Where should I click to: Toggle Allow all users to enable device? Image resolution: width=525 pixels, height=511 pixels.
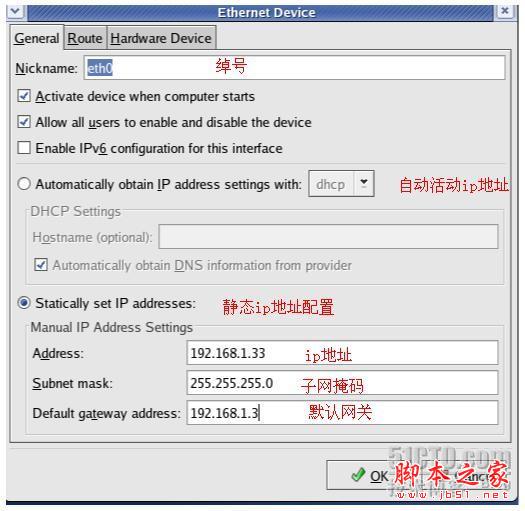click(x=24, y=122)
